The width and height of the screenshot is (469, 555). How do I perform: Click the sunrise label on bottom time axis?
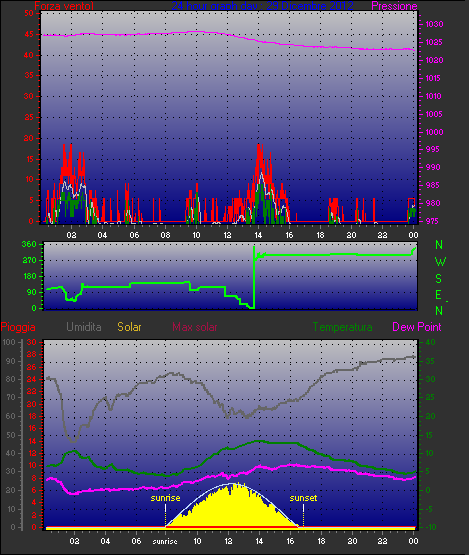coord(165,542)
